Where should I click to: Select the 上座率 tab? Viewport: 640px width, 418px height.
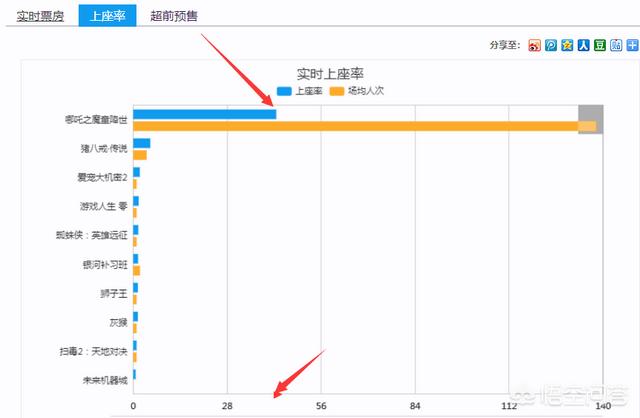tap(107, 16)
